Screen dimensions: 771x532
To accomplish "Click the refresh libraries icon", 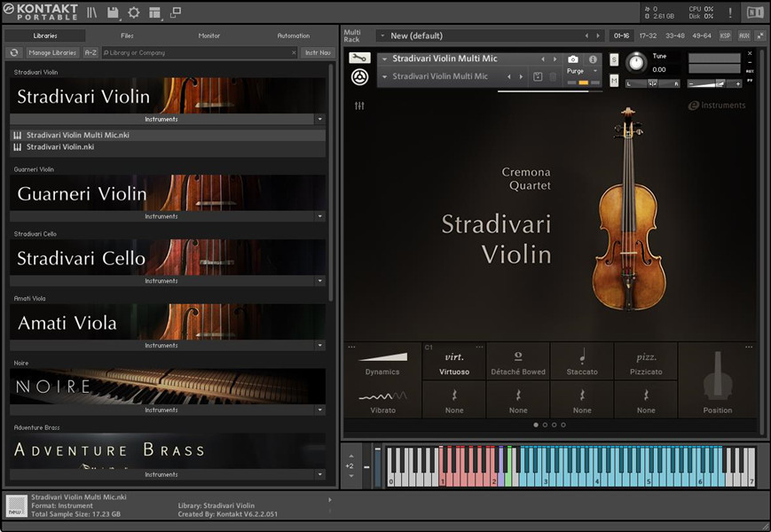I will click(x=14, y=53).
